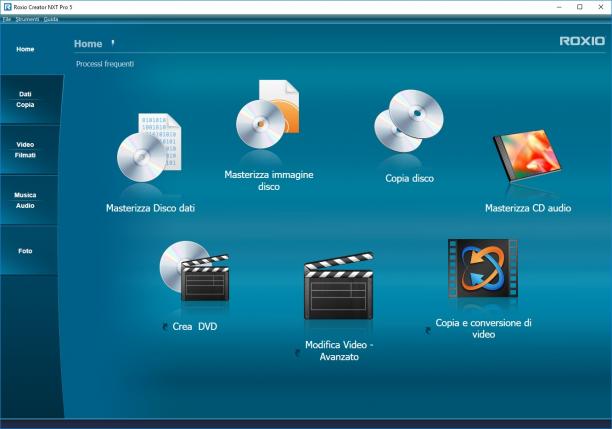Click the ROXIO logo at top right
This screenshot has height=429, width=612.
(582, 41)
